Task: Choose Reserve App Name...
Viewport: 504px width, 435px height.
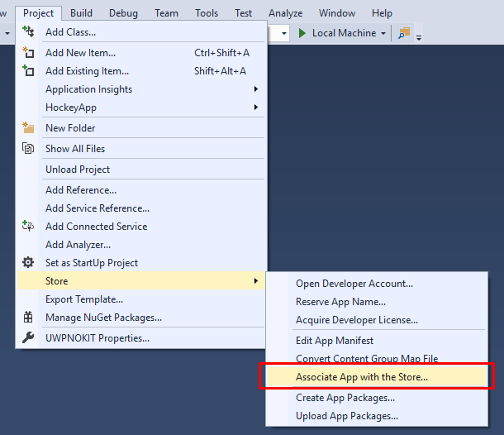Action: 377,302
